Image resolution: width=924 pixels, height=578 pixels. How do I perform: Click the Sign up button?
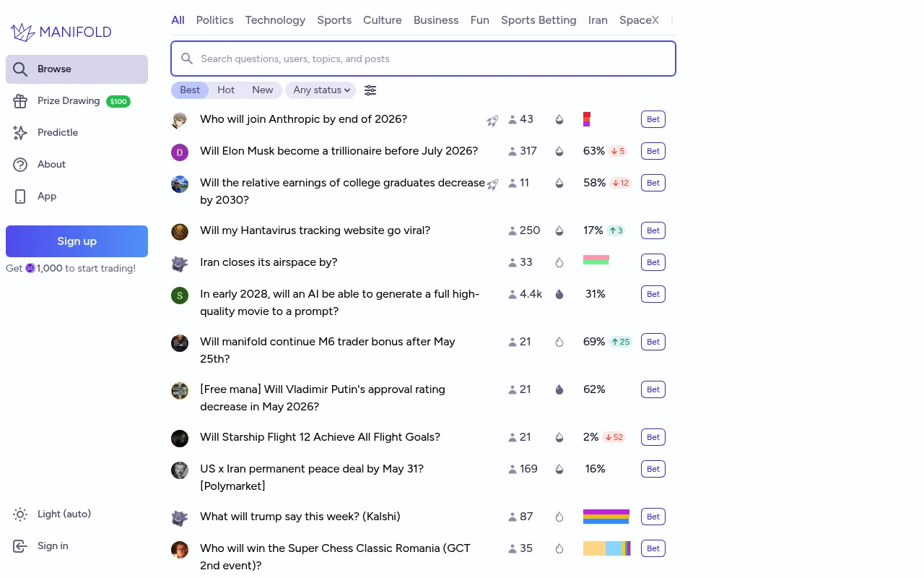[77, 241]
